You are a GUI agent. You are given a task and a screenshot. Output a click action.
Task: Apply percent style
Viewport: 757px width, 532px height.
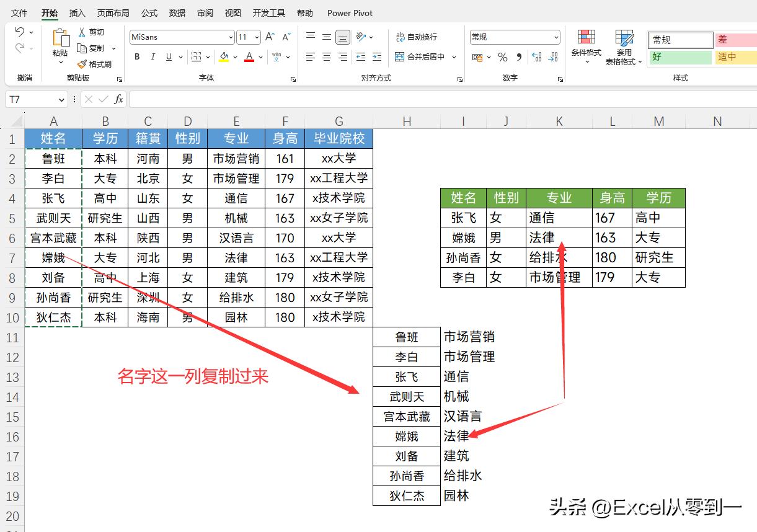503,57
